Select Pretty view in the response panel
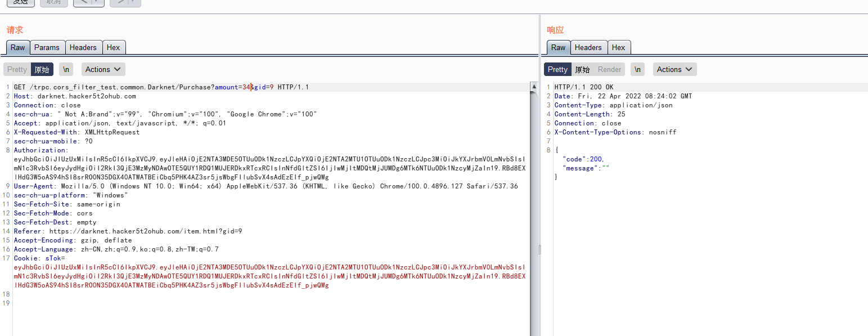Image resolution: width=868 pixels, height=336 pixels. pos(557,69)
